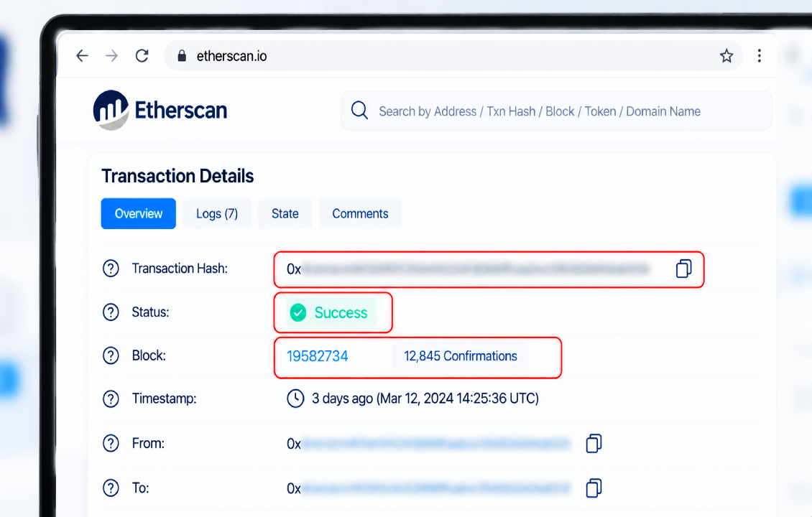Click the browser forward arrow
This screenshot has height=517, width=812.
(112, 55)
